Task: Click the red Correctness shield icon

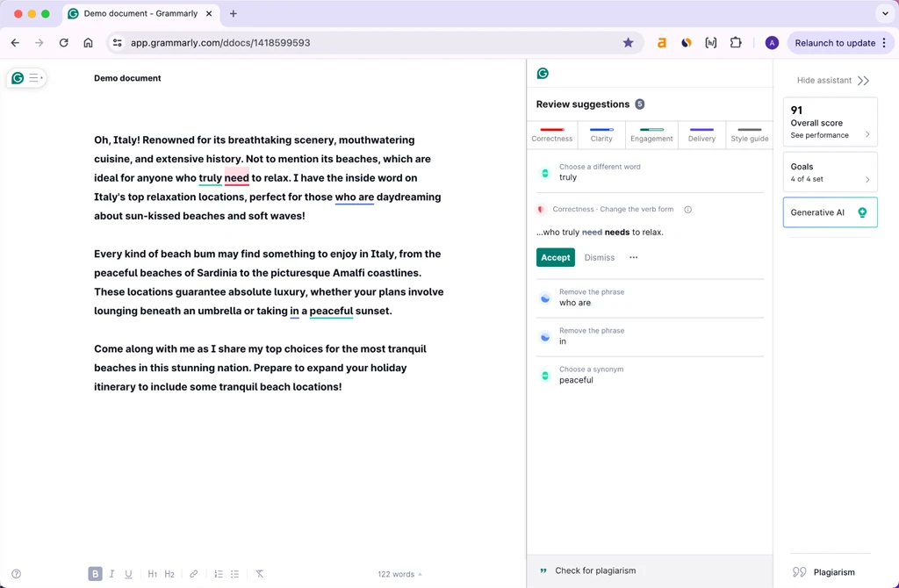Action: pyautogui.click(x=541, y=209)
